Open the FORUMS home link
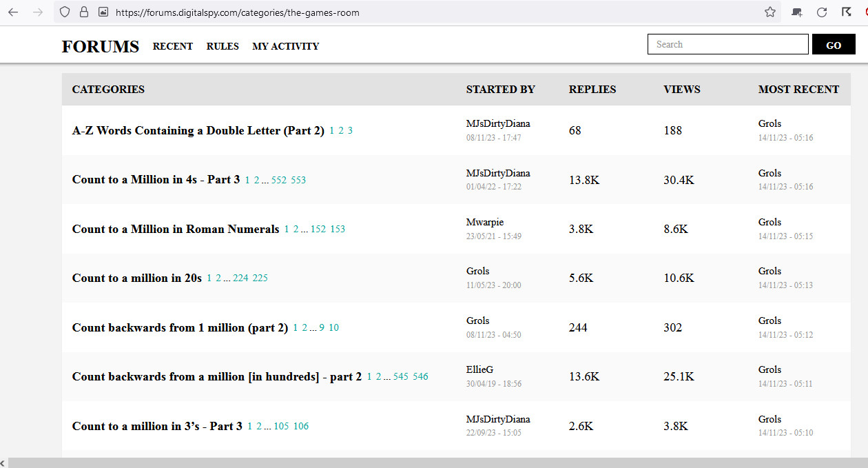Viewport: 868px width, 468px height. (x=101, y=46)
